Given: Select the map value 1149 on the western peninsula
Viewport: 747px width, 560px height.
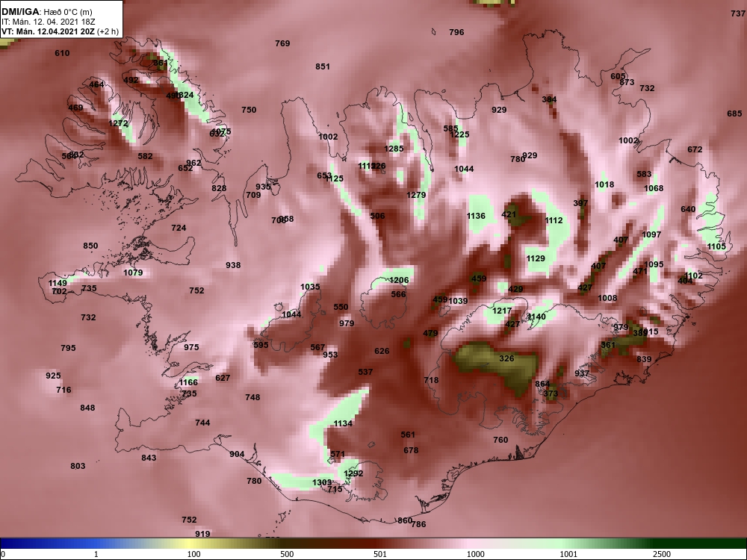Looking at the screenshot, I should [x=58, y=284].
